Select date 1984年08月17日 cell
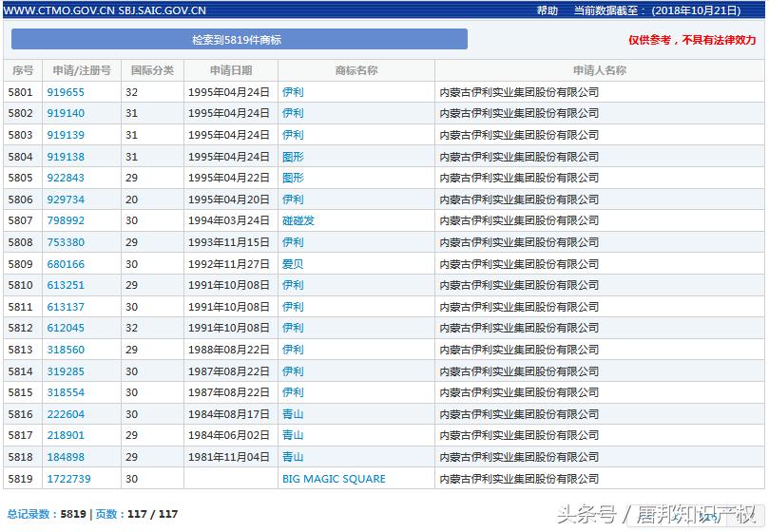769x532 pixels. [x=230, y=414]
